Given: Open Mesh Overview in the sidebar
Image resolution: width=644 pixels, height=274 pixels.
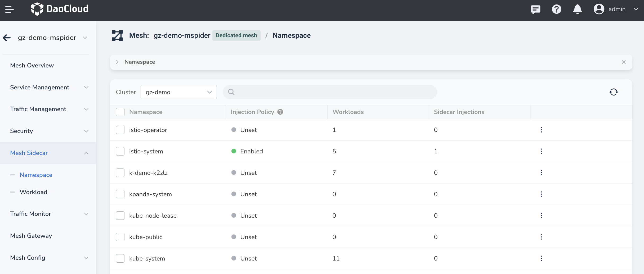Looking at the screenshot, I should pos(32,65).
